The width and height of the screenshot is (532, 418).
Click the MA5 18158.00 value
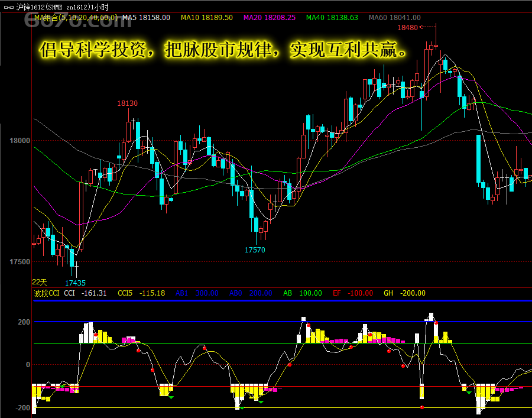pos(146,18)
